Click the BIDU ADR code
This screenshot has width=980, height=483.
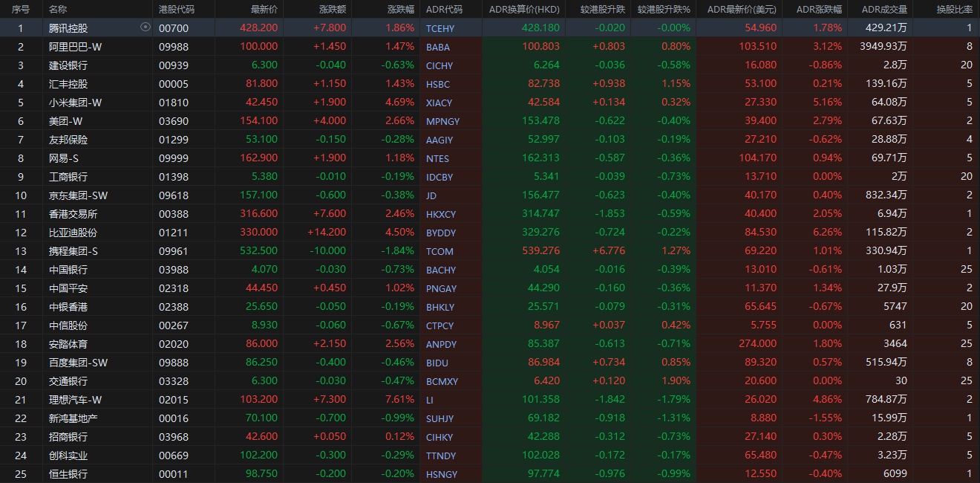tap(437, 363)
